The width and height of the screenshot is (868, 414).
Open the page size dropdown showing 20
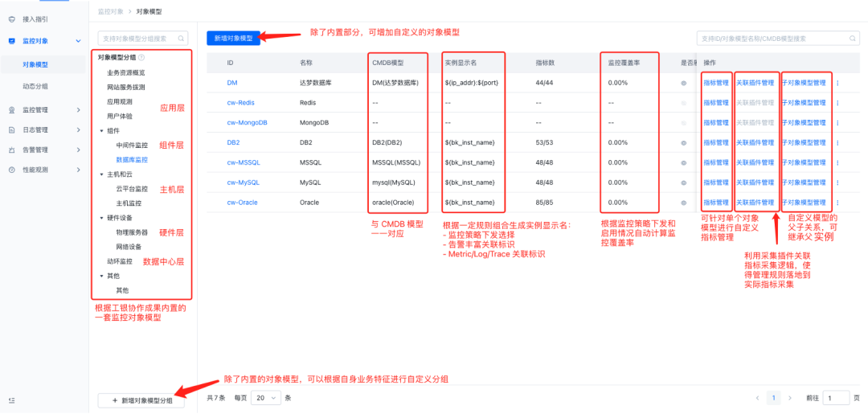point(266,398)
